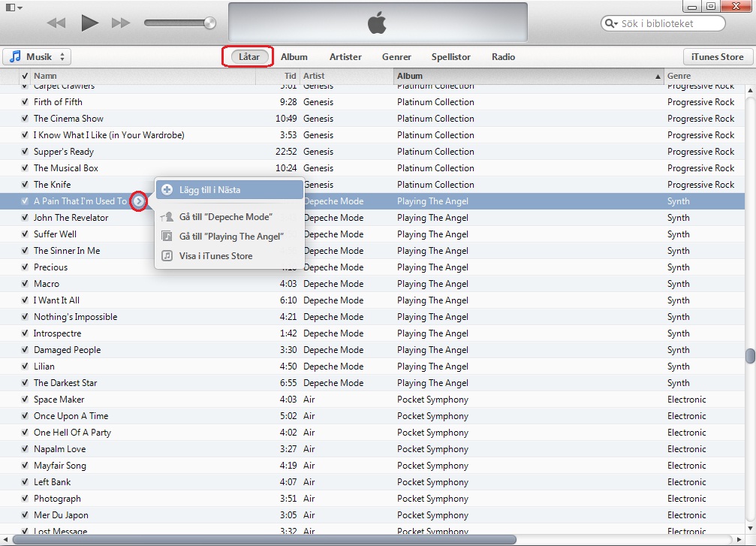Sort by the Namn column header

[x=143, y=76]
